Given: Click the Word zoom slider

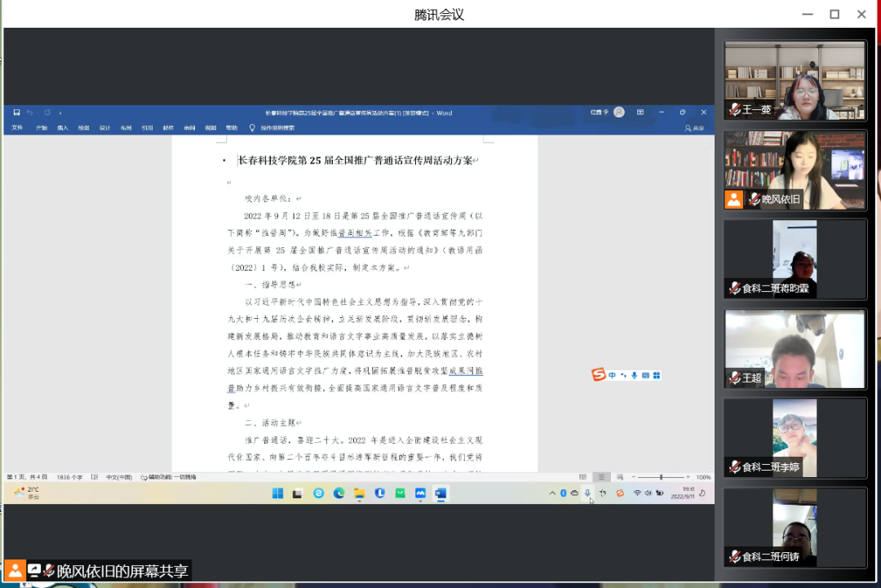Looking at the screenshot, I should click(661, 477).
